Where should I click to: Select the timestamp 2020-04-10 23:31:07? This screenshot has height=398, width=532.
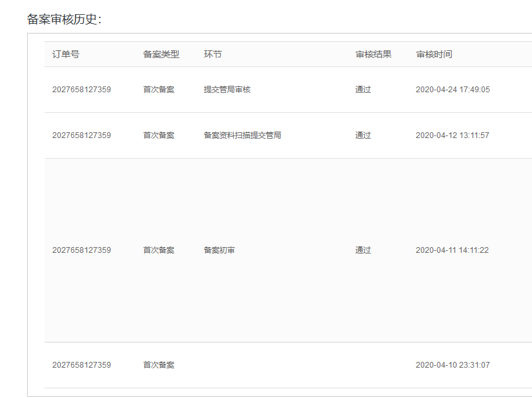pos(452,365)
